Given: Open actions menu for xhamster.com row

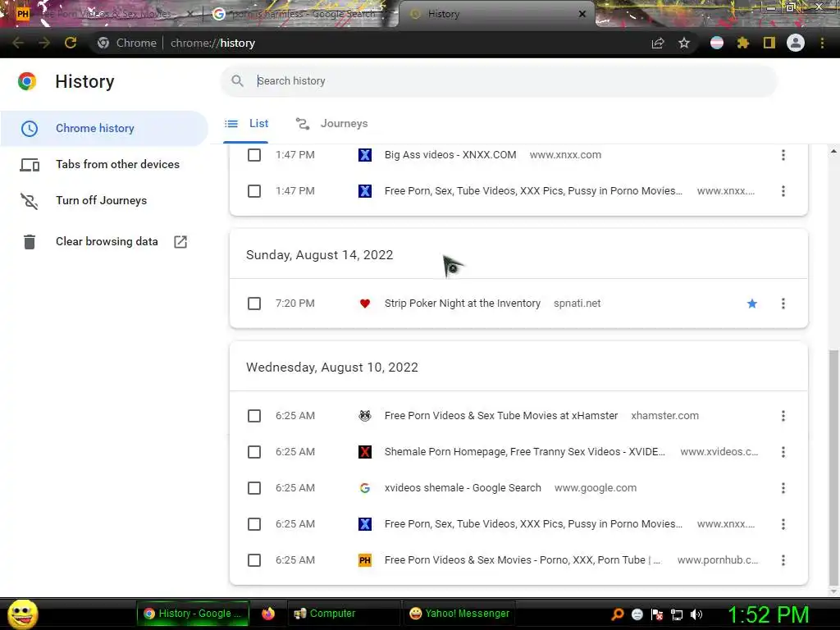Looking at the screenshot, I should (783, 416).
